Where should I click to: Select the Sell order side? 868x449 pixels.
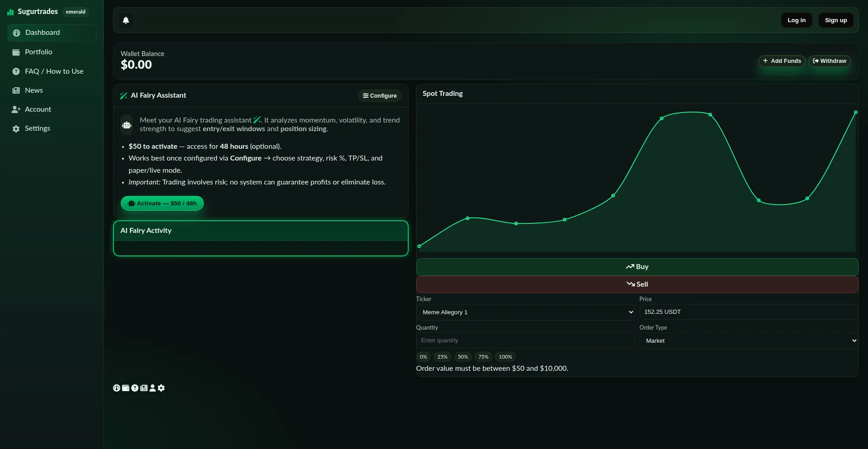point(637,284)
